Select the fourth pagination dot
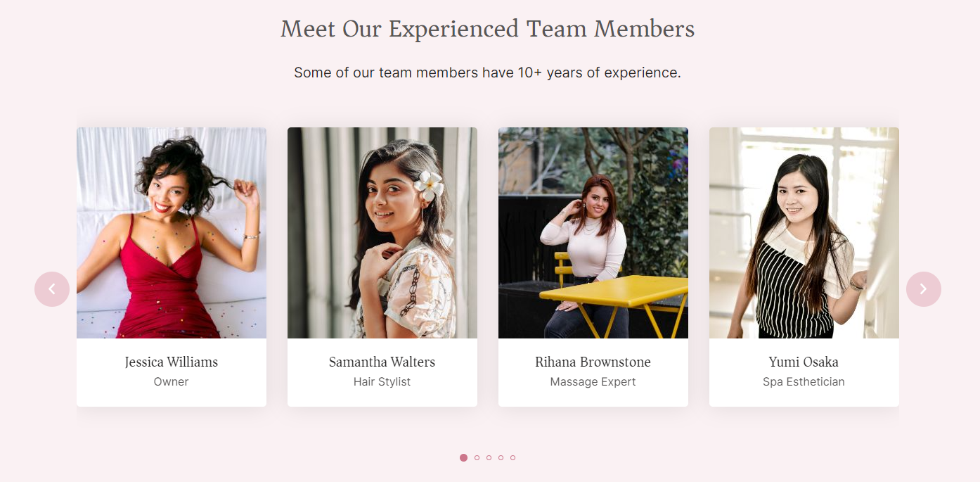The height and width of the screenshot is (482, 980). coord(500,457)
